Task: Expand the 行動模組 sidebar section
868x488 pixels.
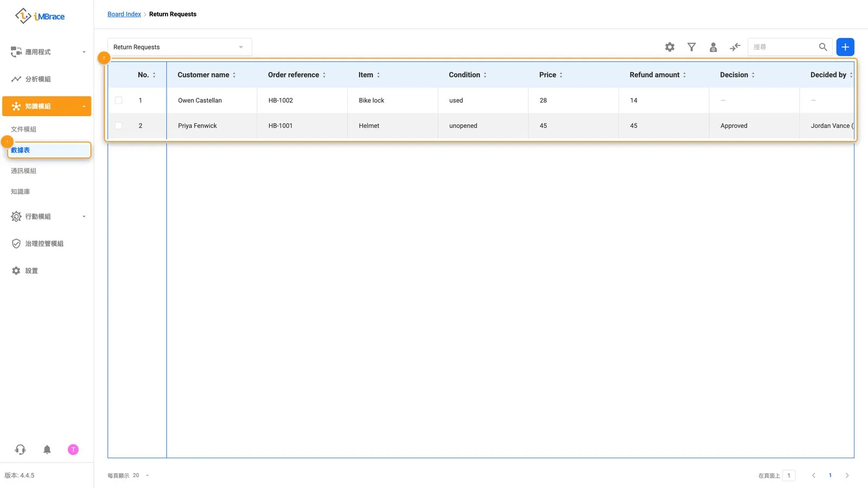Action: [47, 216]
